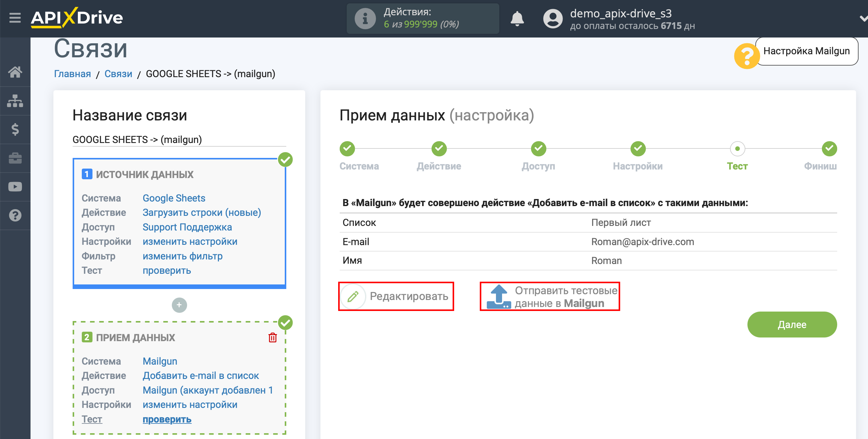
Task: Click the blue upload icon
Action: pyautogui.click(x=499, y=297)
